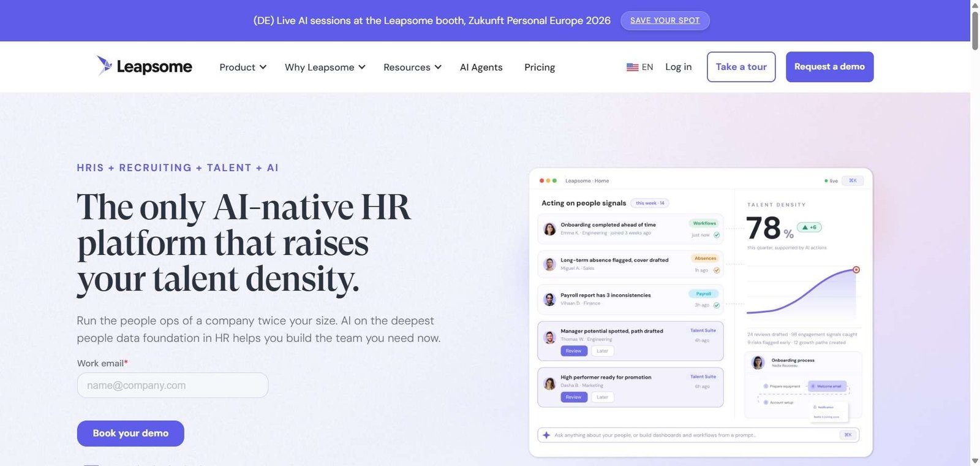Click the Leapsome logo in the header
Screen dimensions: 980x466
pyautogui.click(x=145, y=66)
